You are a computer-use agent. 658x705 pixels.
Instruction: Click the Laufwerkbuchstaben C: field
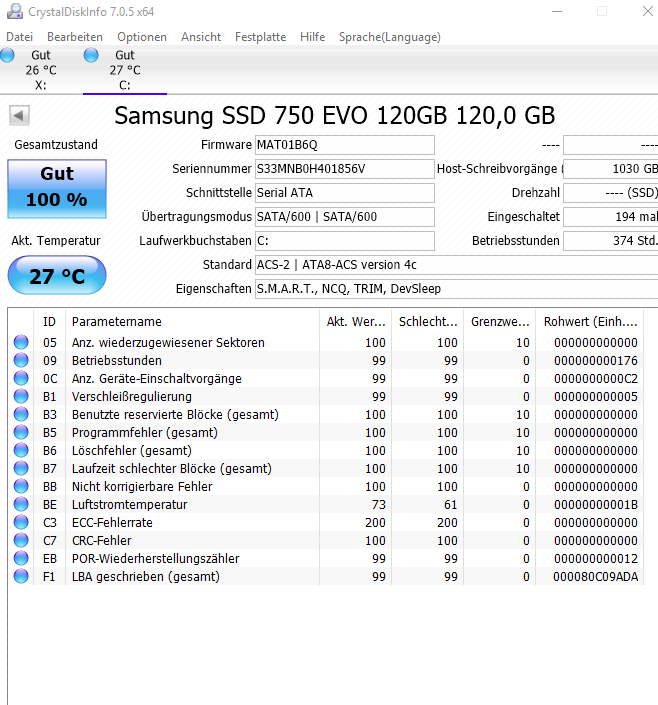point(345,241)
